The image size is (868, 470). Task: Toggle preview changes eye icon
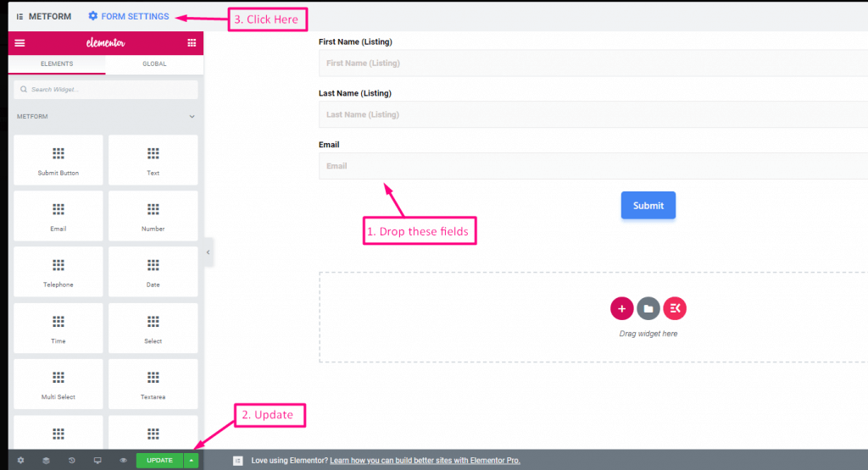(123, 460)
